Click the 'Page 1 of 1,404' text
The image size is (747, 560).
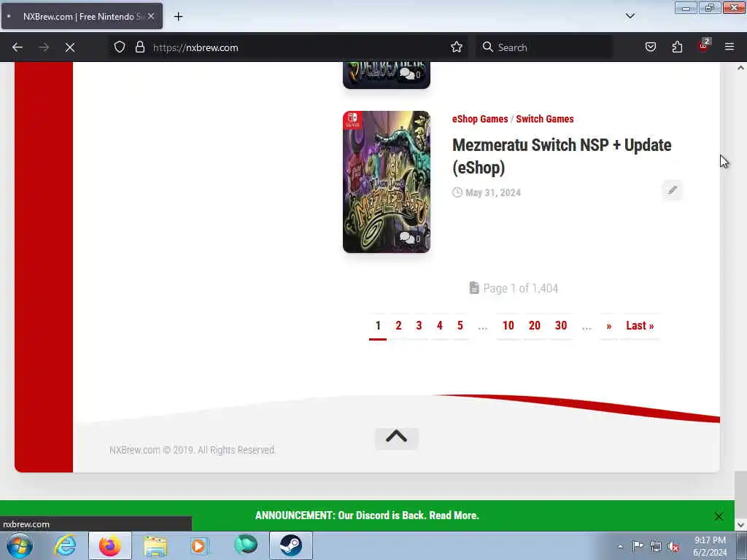click(x=520, y=289)
